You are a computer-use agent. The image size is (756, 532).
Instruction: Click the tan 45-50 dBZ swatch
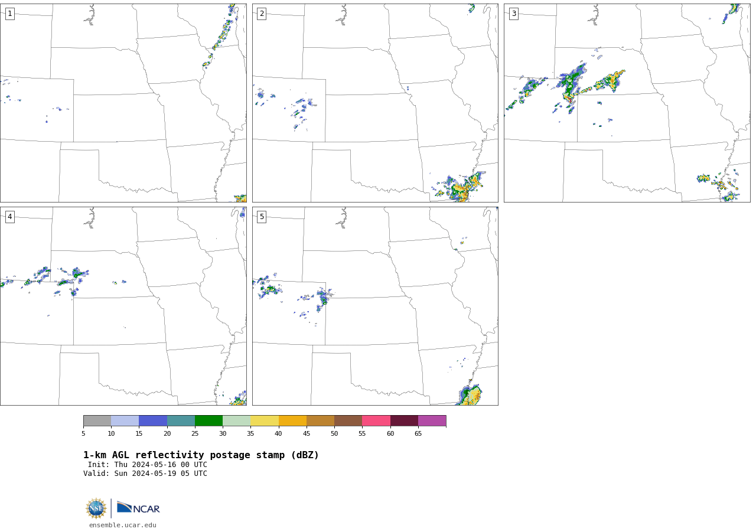(x=321, y=421)
